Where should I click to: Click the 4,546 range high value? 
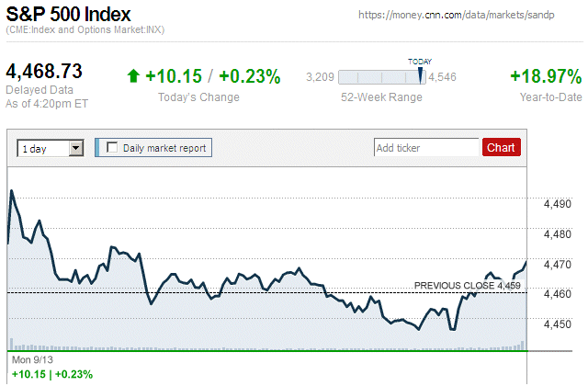point(443,76)
